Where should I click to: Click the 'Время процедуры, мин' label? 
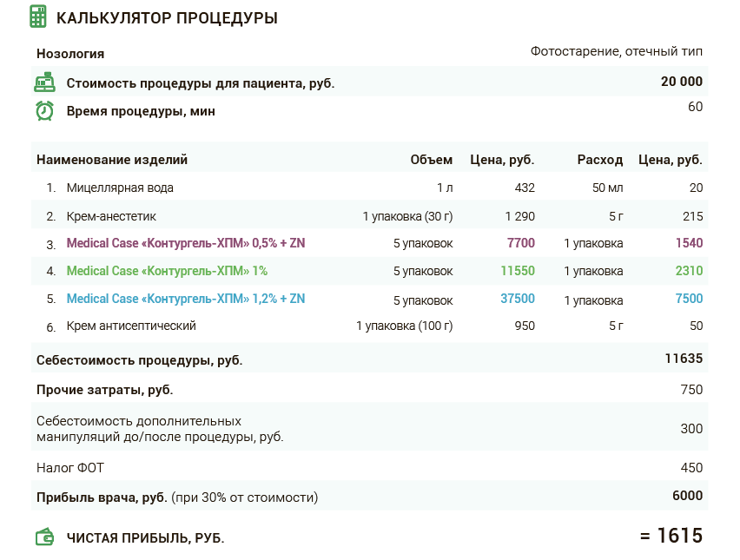pyautogui.click(x=141, y=111)
